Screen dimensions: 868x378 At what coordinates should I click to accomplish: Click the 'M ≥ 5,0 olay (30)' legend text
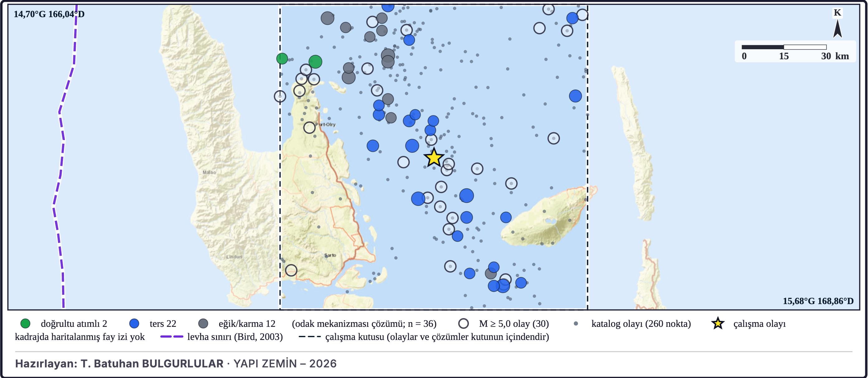point(514,324)
